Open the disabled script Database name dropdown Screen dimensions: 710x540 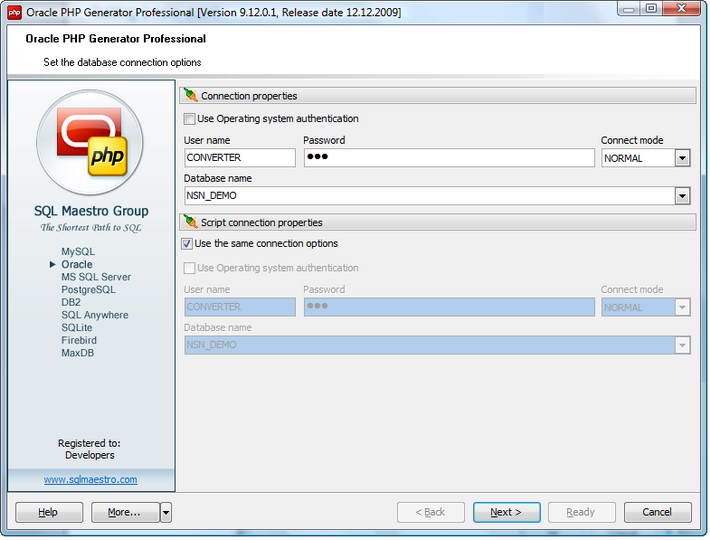(682, 345)
